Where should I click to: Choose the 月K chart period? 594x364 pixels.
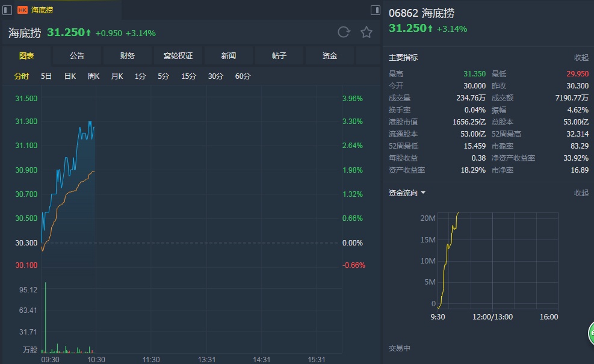click(x=117, y=76)
